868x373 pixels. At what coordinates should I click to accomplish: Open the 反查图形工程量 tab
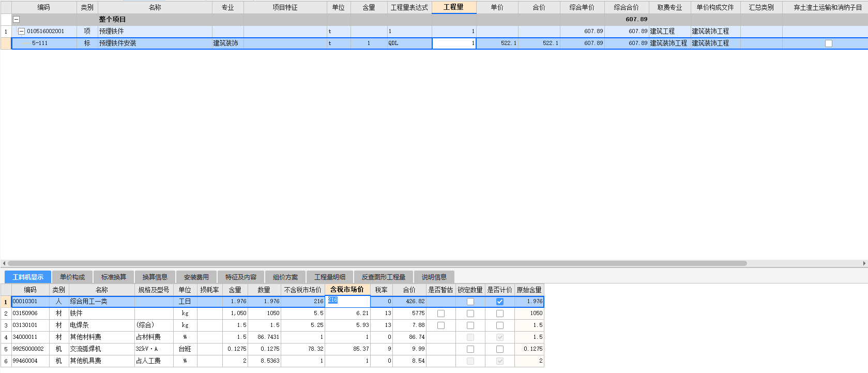[x=383, y=277]
